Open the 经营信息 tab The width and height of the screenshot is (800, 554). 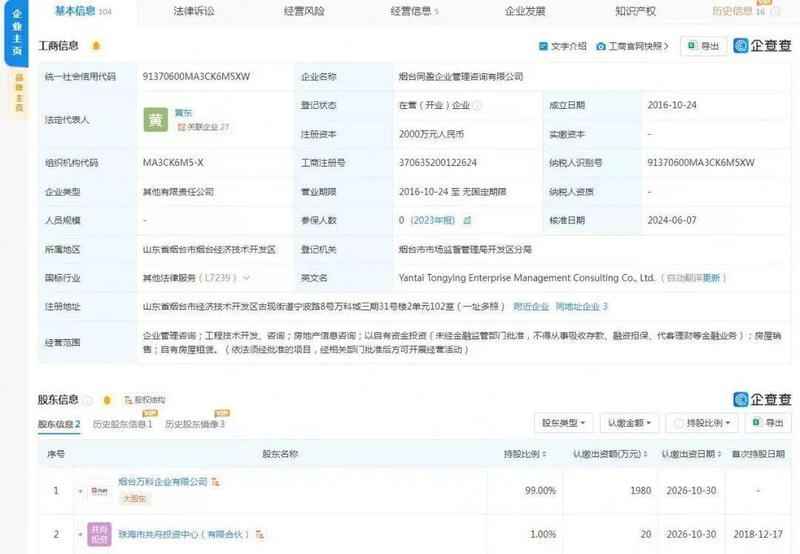click(x=414, y=11)
